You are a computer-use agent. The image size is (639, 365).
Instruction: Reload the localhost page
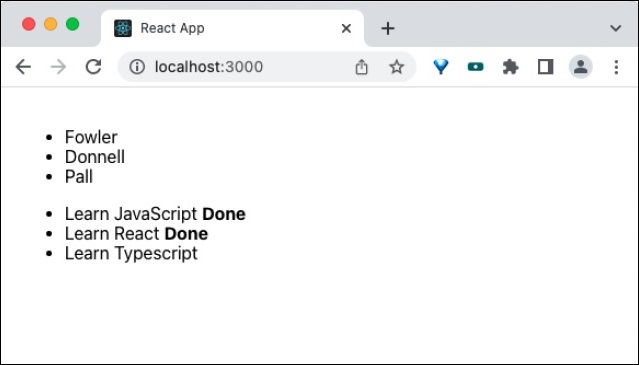(93, 67)
